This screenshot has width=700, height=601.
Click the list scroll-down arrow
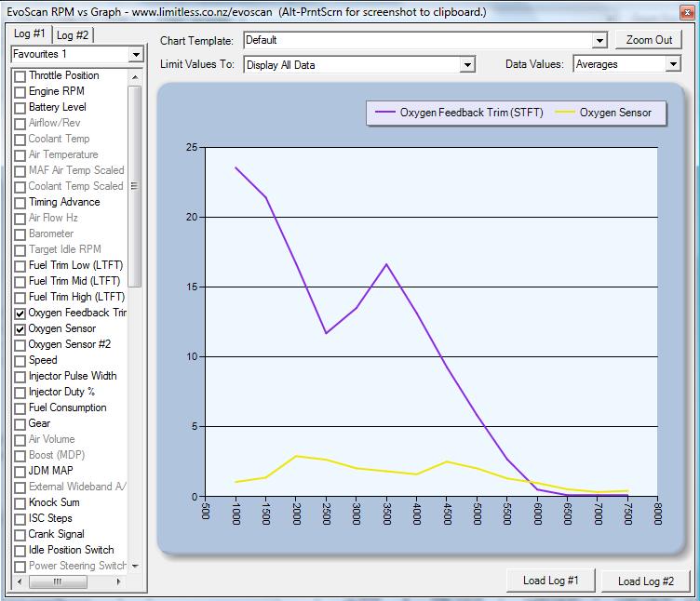135,567
